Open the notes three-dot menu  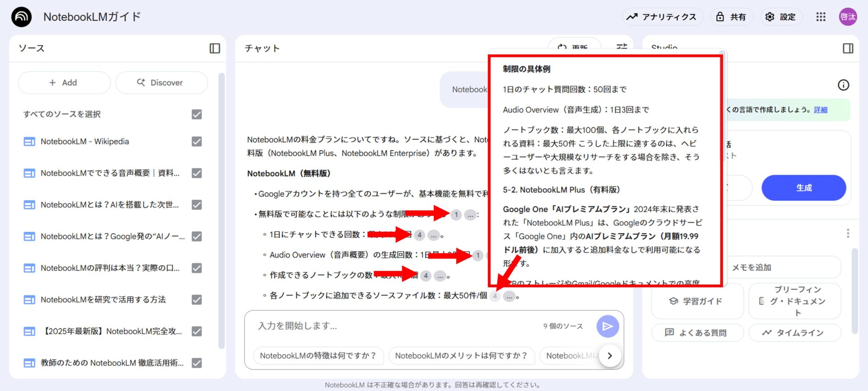tap(848, 233)
